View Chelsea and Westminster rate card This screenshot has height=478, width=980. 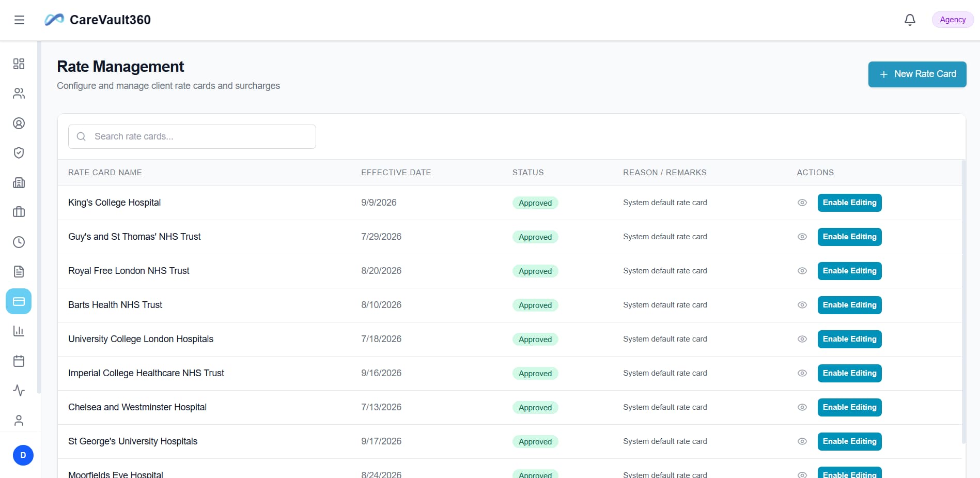coord(802,407)
